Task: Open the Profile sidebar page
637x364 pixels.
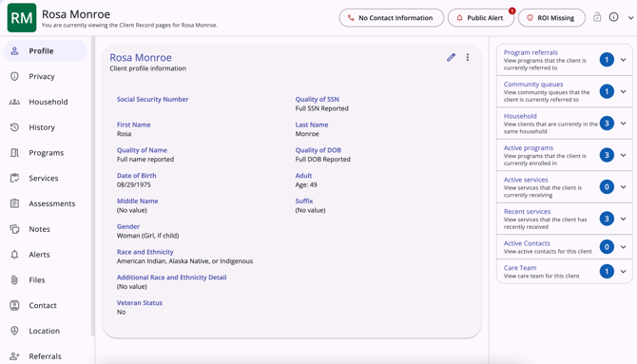Action: pos(46,50)
